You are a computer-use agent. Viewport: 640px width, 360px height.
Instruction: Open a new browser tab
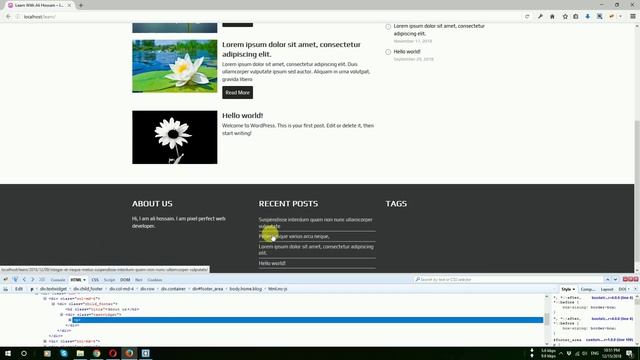[81, 5]
